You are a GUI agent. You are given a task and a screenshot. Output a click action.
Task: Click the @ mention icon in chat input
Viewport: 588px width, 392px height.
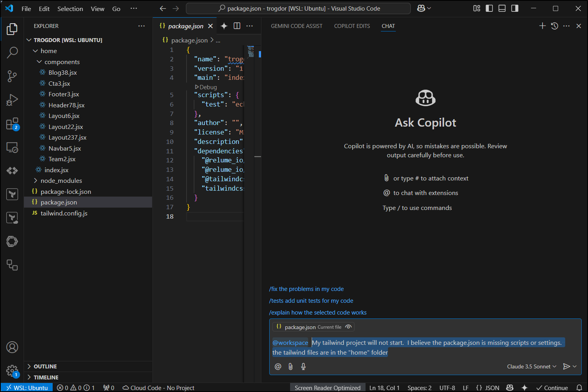click(x=278, y=366)
